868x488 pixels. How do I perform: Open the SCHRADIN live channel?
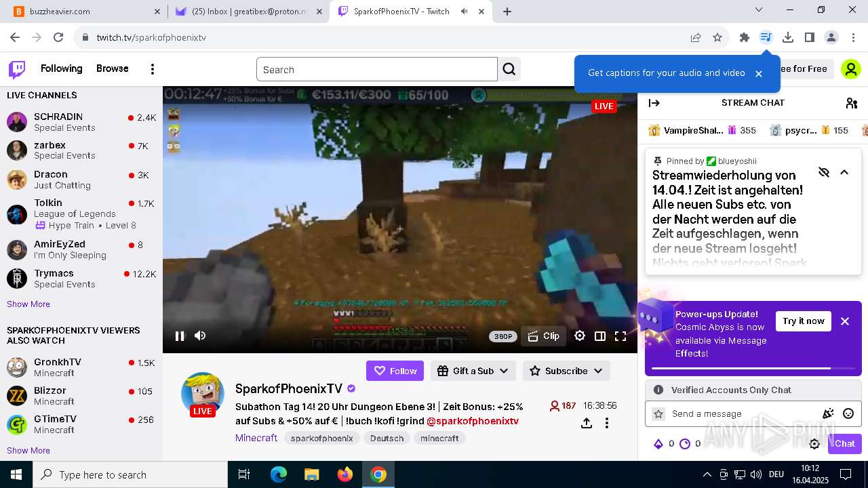81,122
